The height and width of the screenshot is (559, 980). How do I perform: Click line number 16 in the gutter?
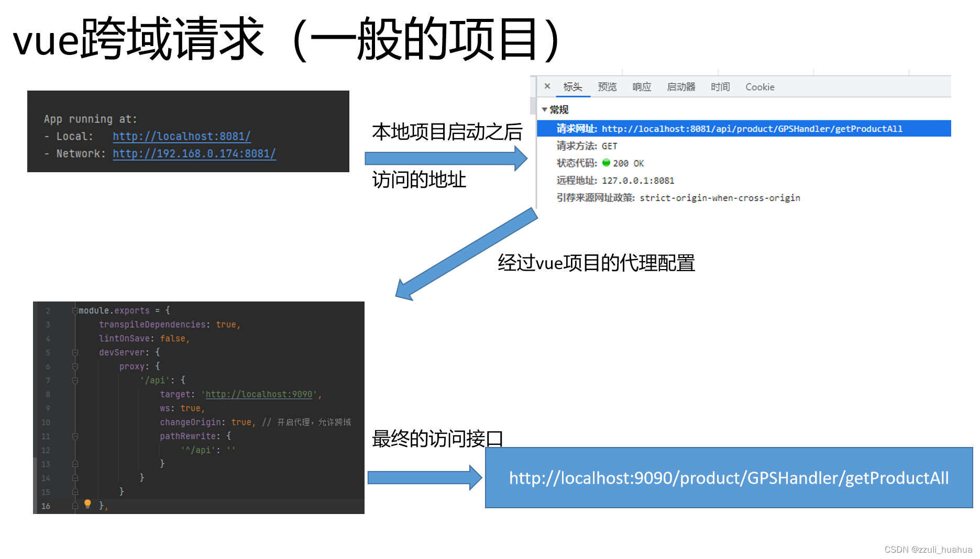click(46, 506)
